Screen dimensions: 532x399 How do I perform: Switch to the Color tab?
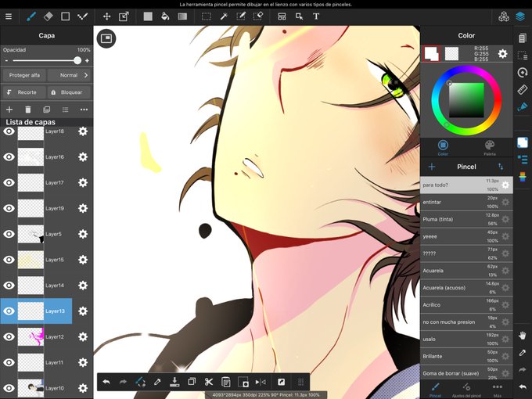pos(443,148)
